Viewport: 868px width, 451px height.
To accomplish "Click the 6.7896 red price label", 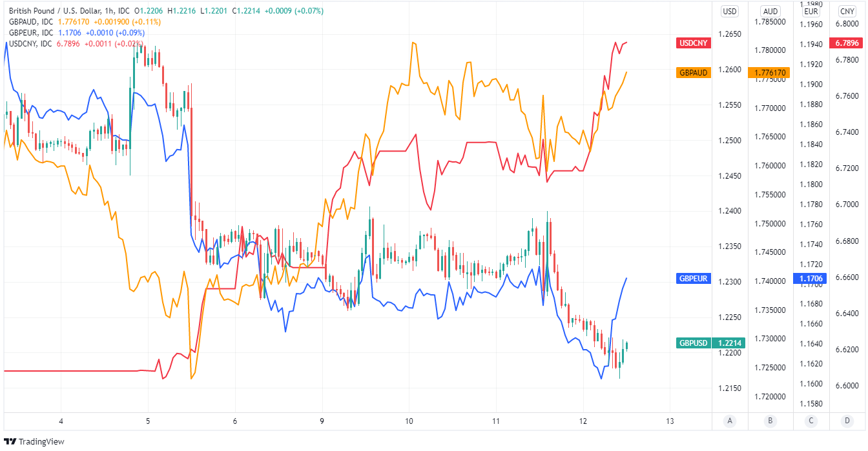I will (x=847, y=43).
